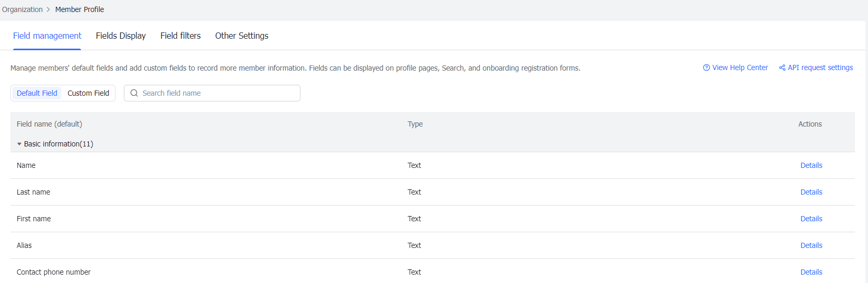Click the Last name field label
Viewport: 868px width, 283px height.
[33, 192]
